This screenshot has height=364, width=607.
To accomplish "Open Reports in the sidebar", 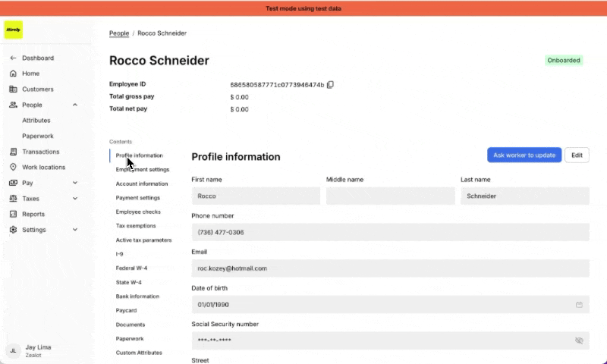I will 33,214.
